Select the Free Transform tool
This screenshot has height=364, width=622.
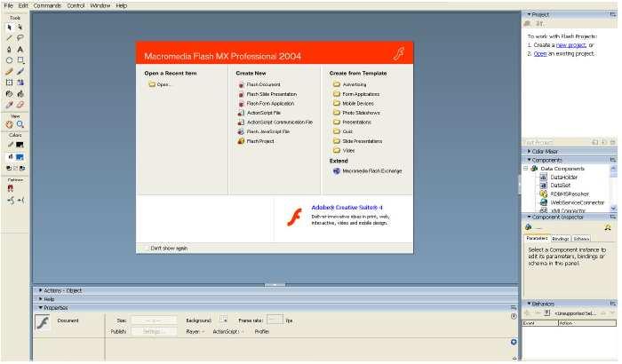[10, 83]
